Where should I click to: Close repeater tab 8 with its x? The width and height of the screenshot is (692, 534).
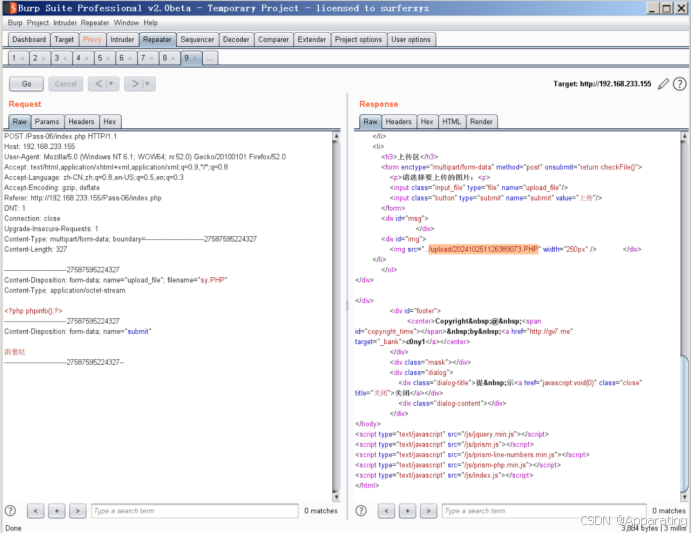(x=173, y=58)
